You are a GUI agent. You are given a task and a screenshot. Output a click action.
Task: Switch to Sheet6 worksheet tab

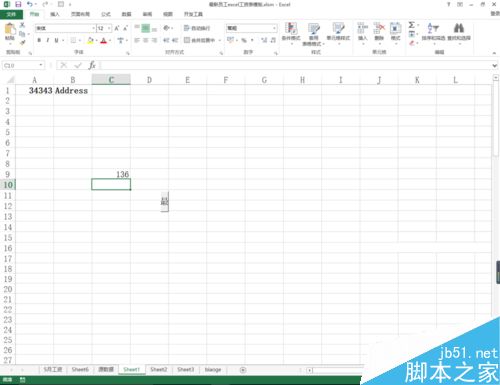pyautogui.click(x=80, y=369)
